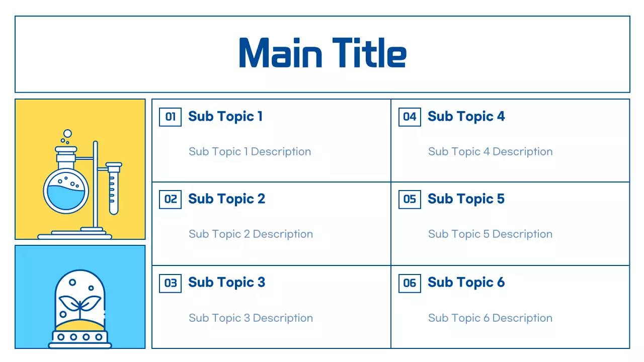Select the 02 number badge
The width and height of the screenshot is (644, 362).
(170, 200)
